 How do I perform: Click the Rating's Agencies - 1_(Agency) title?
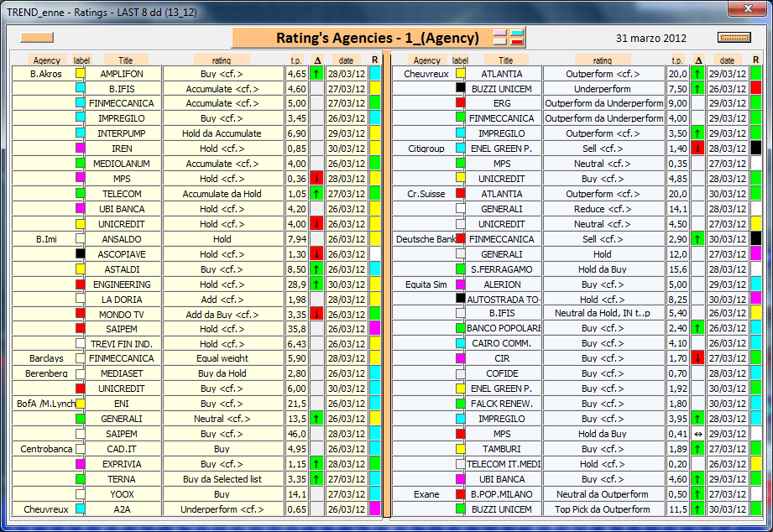click(378, 38)
